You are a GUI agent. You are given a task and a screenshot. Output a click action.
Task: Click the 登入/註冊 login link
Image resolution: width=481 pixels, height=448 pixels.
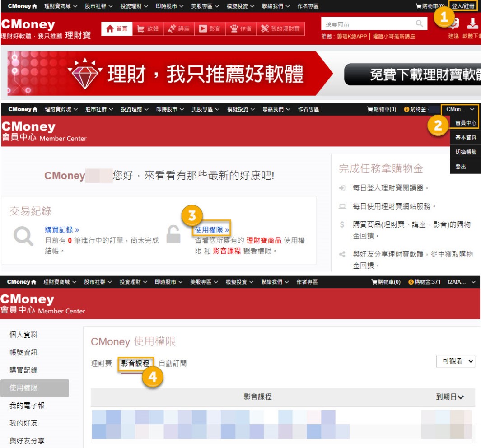pyautogui.click(x=463, y=6)
